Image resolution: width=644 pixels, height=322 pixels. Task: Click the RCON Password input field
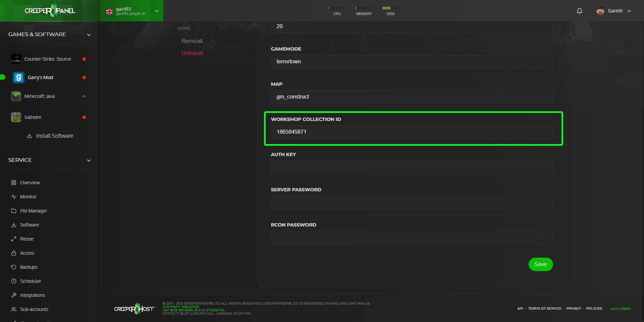(x=412, y=238)
